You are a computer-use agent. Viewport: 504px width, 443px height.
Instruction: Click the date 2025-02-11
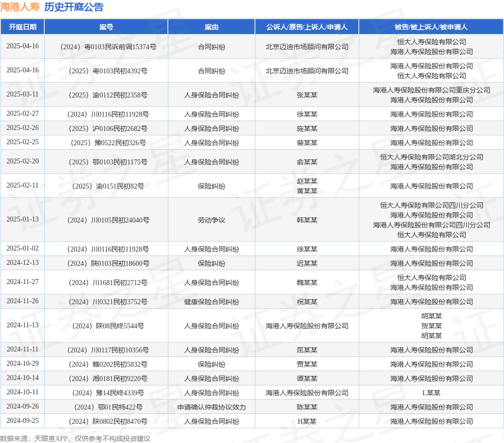[x=23, y=186]
